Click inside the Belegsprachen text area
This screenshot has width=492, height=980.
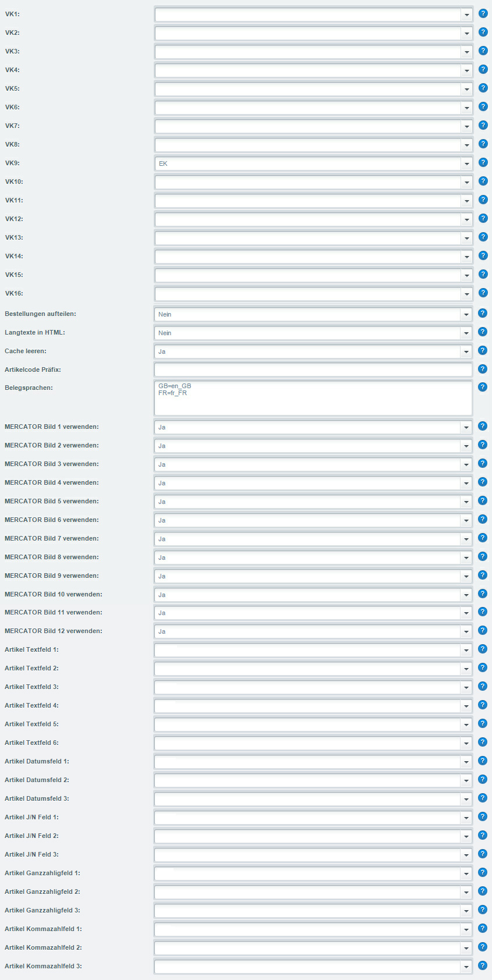[x=314, y=398]
